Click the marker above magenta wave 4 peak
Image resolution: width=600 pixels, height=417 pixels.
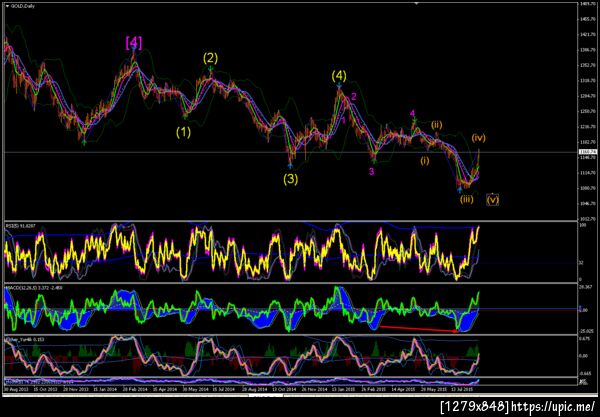coord(414,121)
